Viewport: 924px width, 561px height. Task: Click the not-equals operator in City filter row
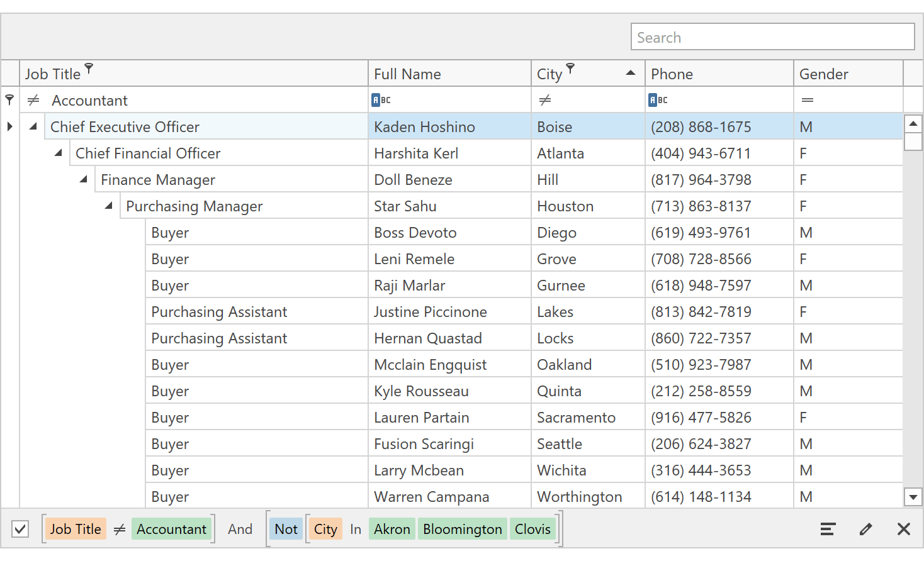545,100
